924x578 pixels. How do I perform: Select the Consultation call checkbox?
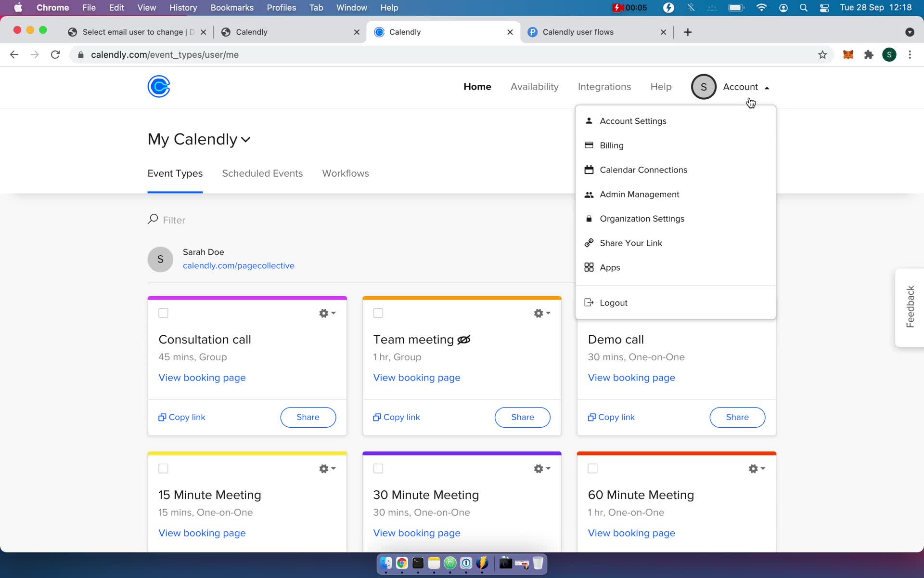pos(163,313)
